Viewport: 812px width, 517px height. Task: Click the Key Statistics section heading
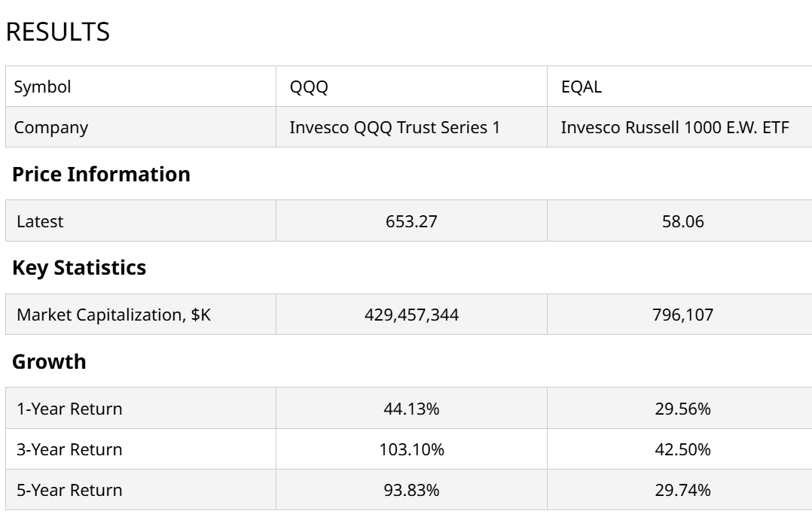click(79, 267)
